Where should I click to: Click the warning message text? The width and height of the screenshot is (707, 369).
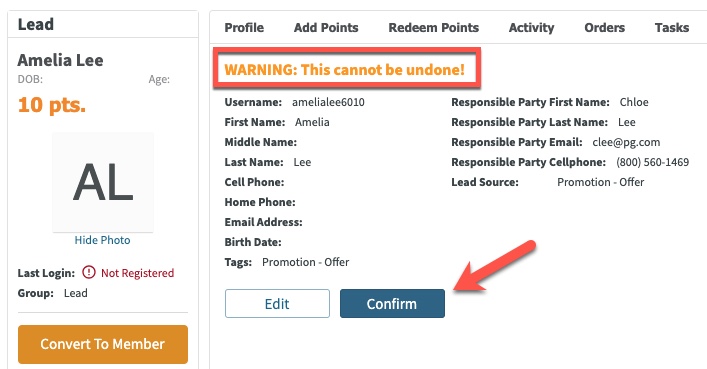(344, 70)
